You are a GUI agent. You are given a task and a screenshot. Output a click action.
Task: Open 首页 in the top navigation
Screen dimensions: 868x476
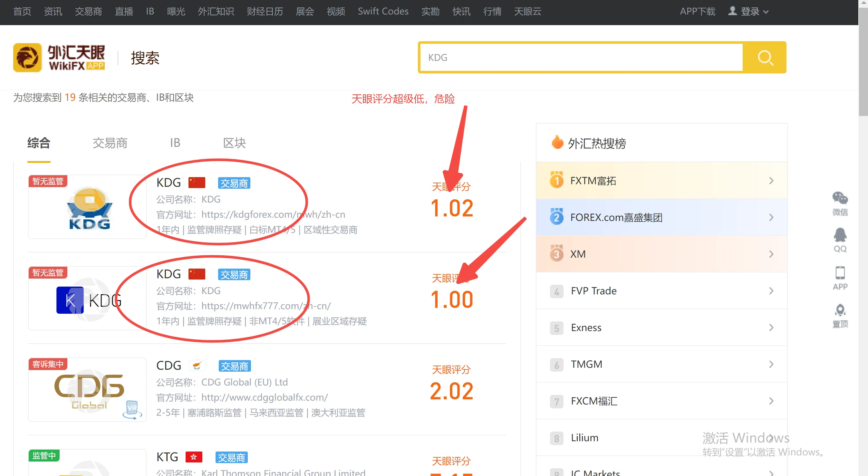(x=22, y=11)
